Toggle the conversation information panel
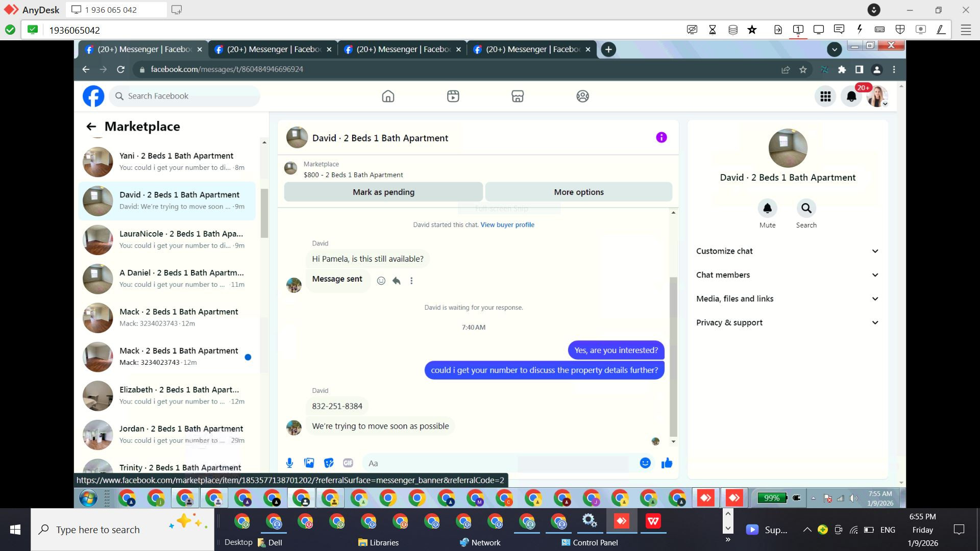This screenshot has height=551, width=980. tap(661, 137)
